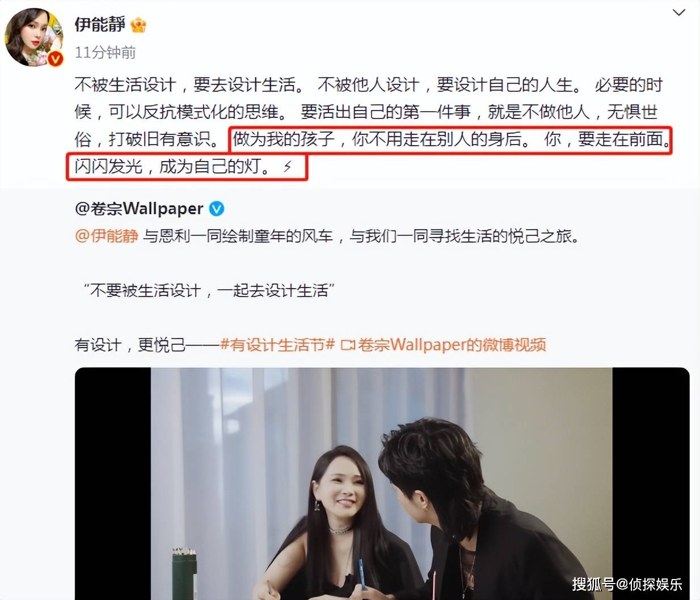Image resolution: width=700 pixels, height=600 pixels.
Task: Click the lightning emoji ending the post
Action: [x=288, y=167]
